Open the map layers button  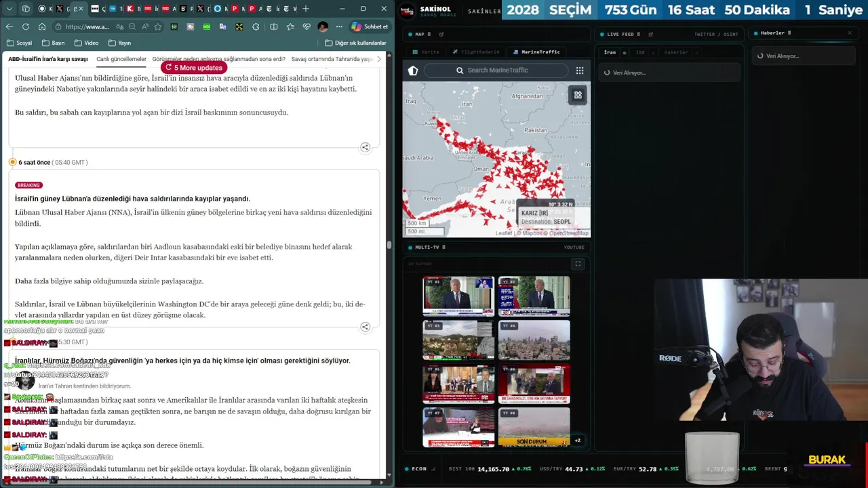[x=578, y=95]
